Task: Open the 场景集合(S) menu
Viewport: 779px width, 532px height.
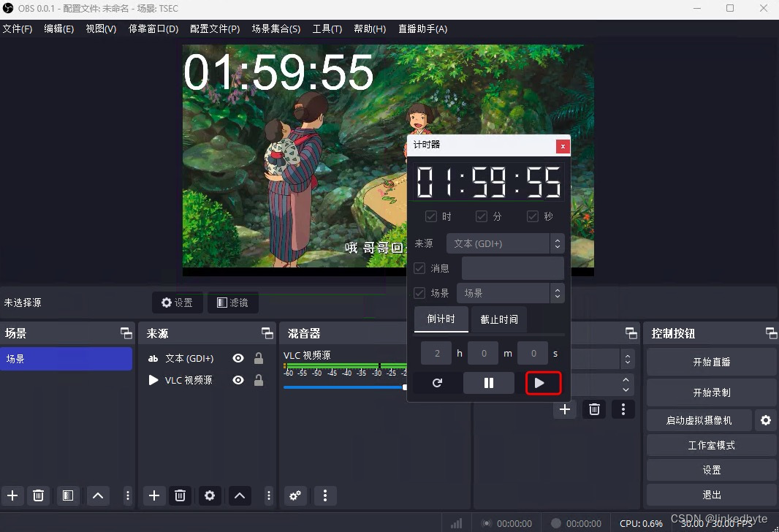Action: tap(276, 28)
